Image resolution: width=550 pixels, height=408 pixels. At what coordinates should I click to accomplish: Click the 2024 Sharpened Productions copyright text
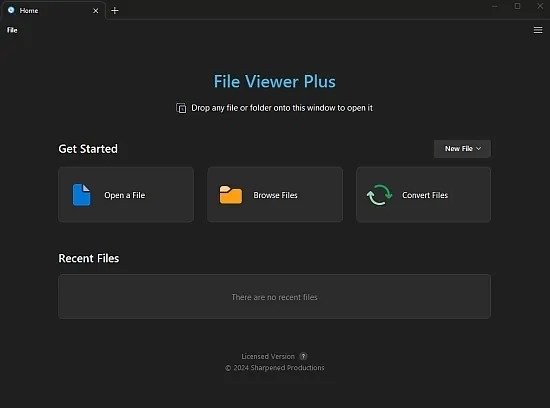point(275,368)
